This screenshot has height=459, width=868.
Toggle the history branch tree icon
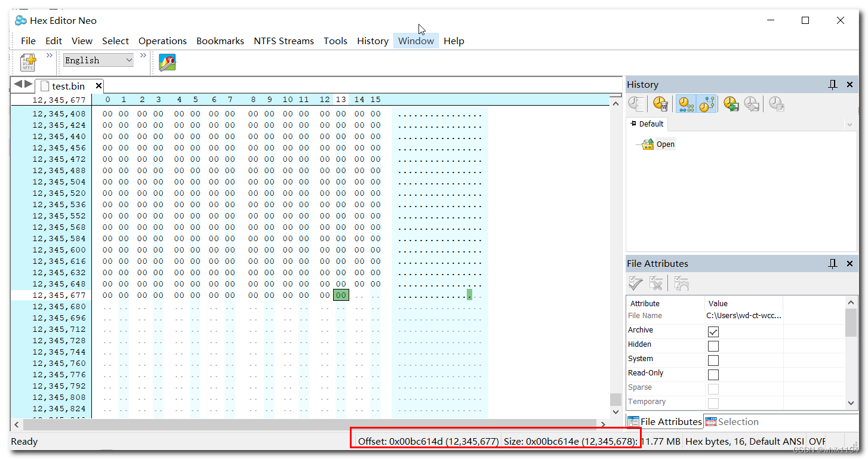[707, 104]
